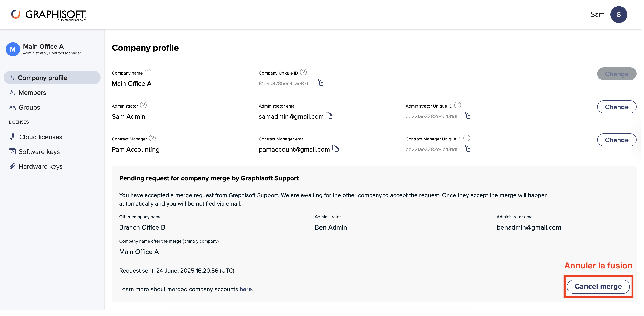This screenshot has height=316, width=644.
Task: Show help for Company Unique ID
Action: click(x=303, y=72)
